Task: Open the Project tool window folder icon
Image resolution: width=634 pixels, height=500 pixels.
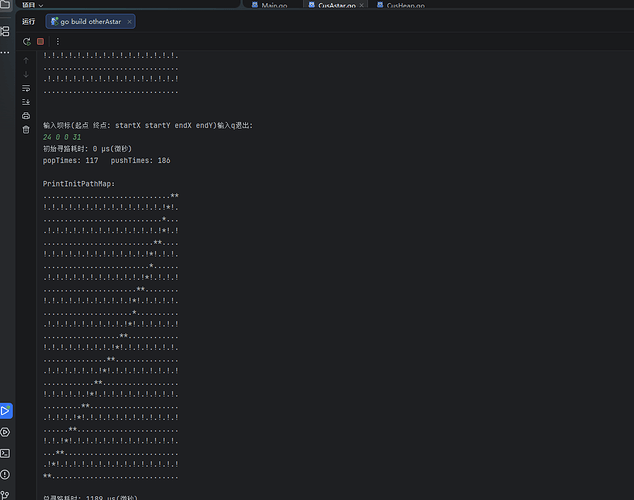Action: point(5,4)
